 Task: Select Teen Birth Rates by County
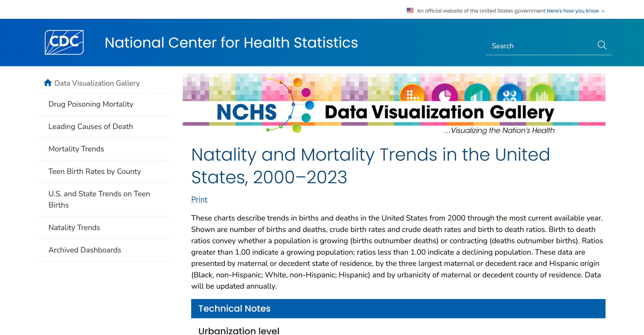coord(95,171)
